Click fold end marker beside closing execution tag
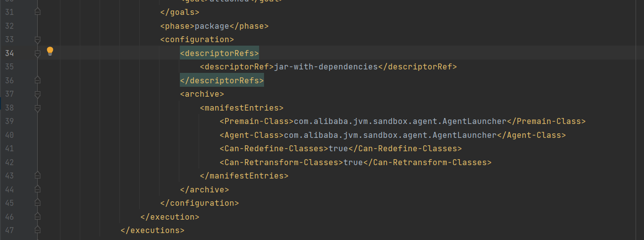This screenshot has width=644, height=240. [x=38, y=217]
